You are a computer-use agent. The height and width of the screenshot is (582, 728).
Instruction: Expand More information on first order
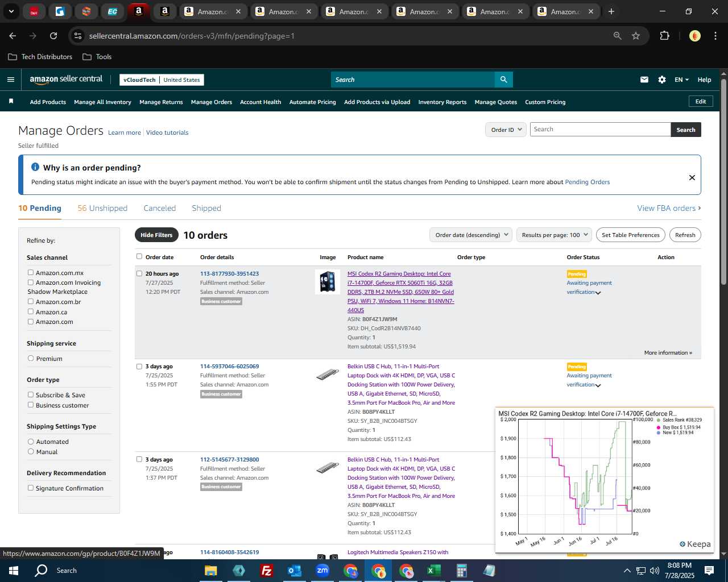[668, 353]
